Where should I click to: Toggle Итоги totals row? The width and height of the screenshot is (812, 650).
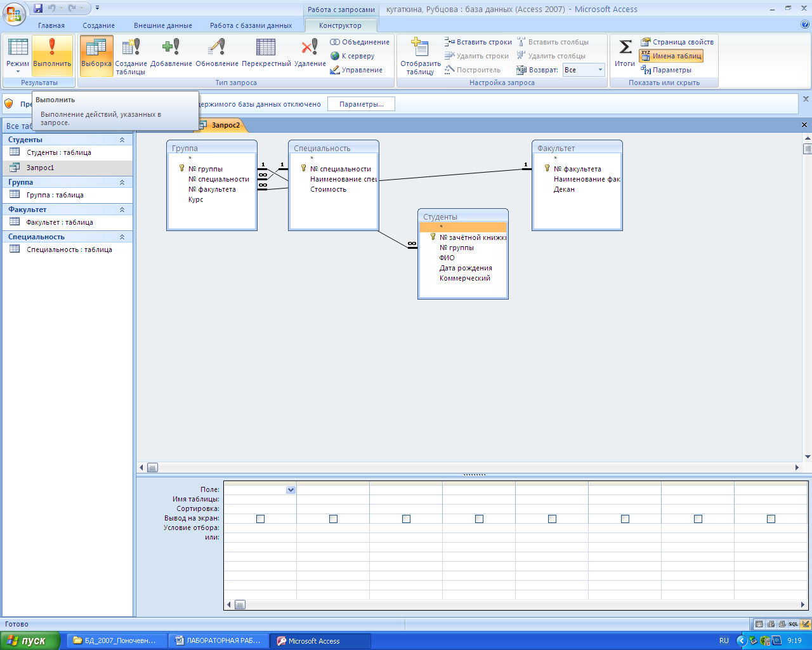[625, 53]
